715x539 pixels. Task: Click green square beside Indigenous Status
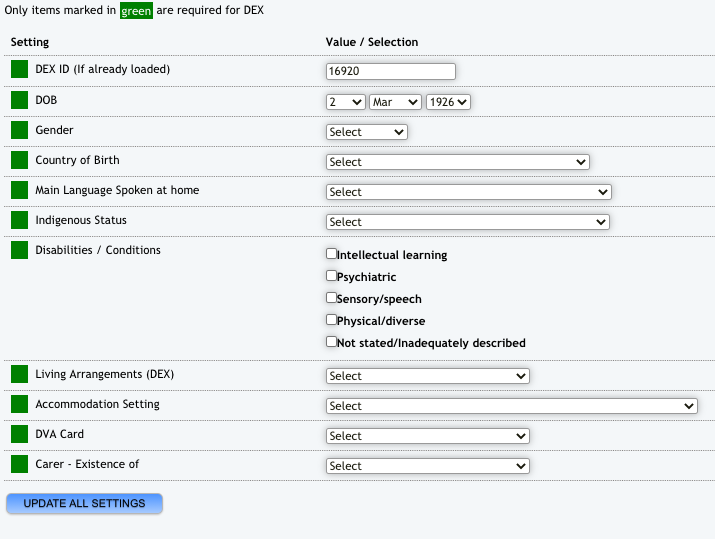[19, 220]
